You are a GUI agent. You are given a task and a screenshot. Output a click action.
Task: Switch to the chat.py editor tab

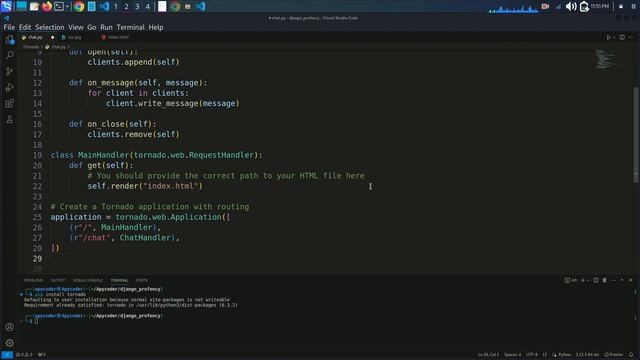(34, 37)
